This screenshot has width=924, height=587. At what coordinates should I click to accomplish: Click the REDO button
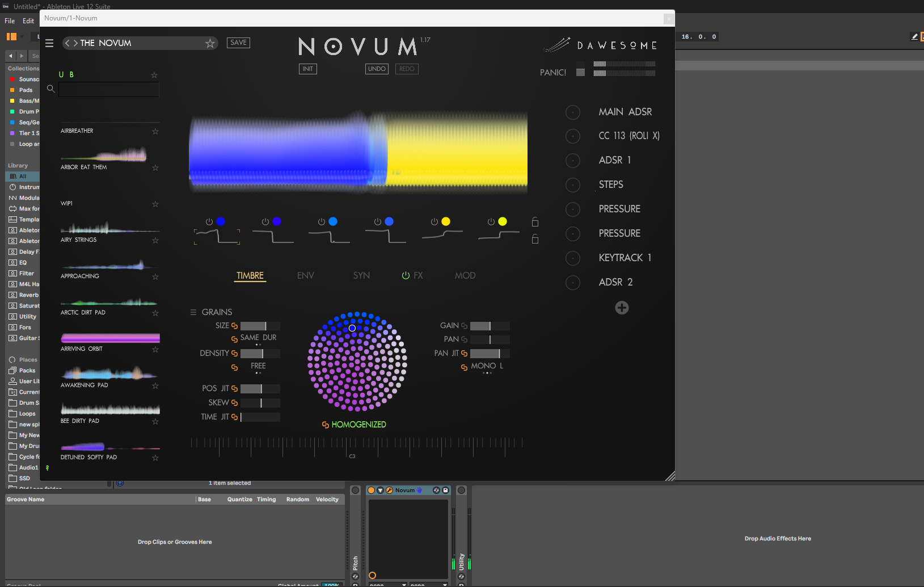click(407, 69)
